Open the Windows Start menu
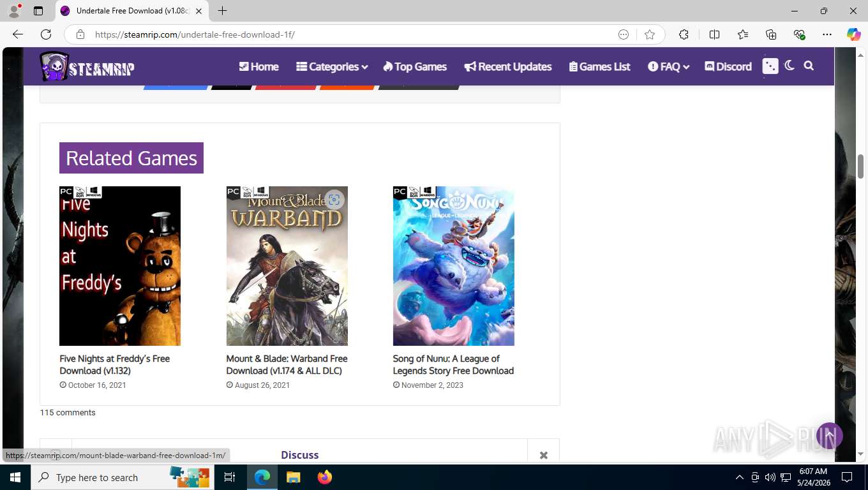Screen dimensions: 868x490 tap(15, 477)
